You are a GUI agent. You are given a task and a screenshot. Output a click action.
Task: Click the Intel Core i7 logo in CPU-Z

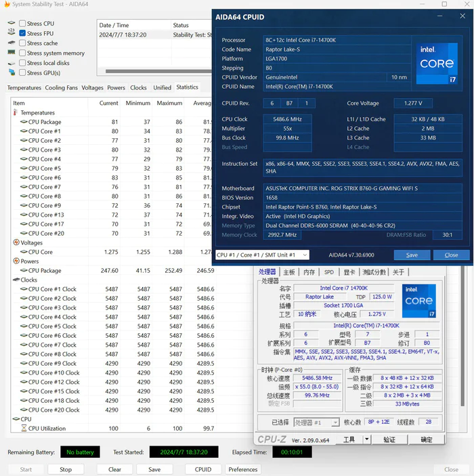419,301
